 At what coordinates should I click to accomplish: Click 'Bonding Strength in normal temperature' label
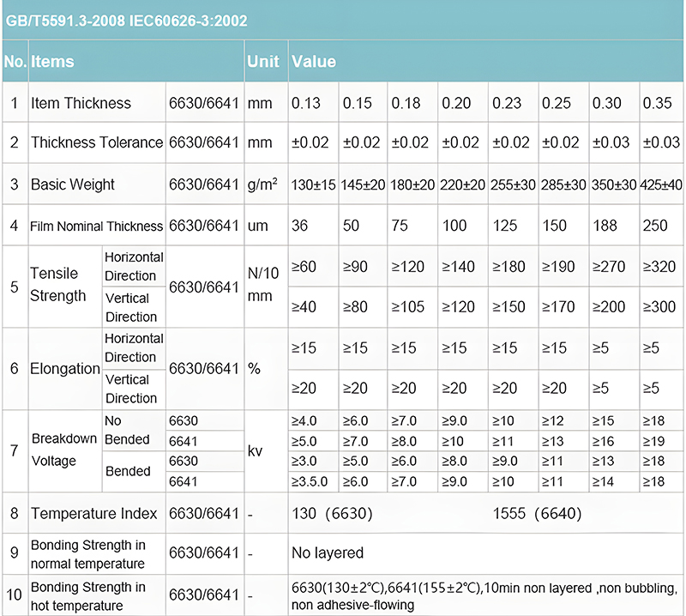88,554
